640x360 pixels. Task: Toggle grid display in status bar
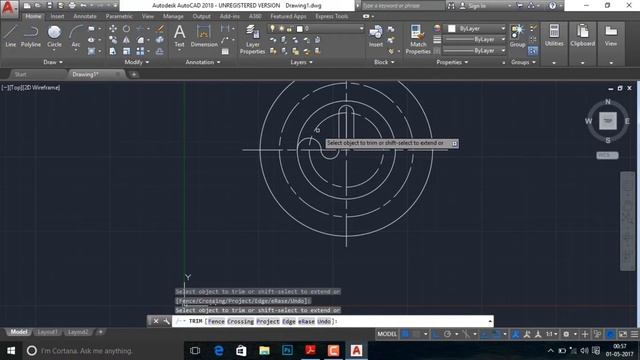(405, 334)
